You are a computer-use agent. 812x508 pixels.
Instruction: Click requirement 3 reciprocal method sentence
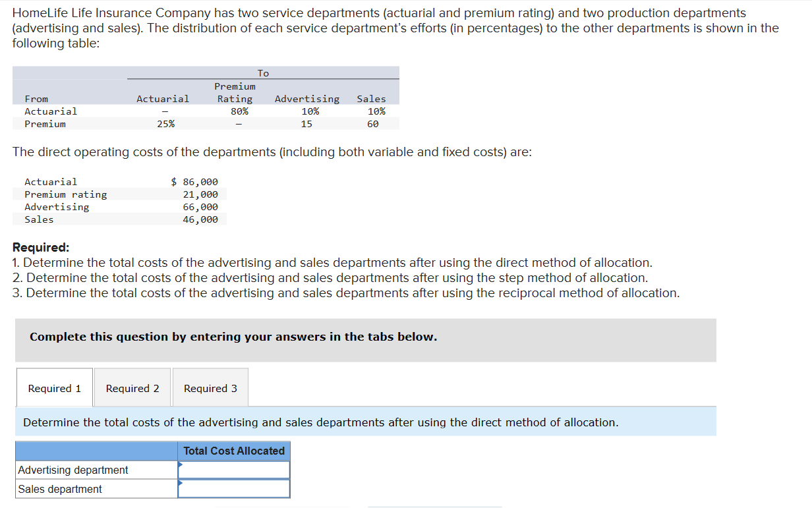pyautogui.click(x=346, y=293)
